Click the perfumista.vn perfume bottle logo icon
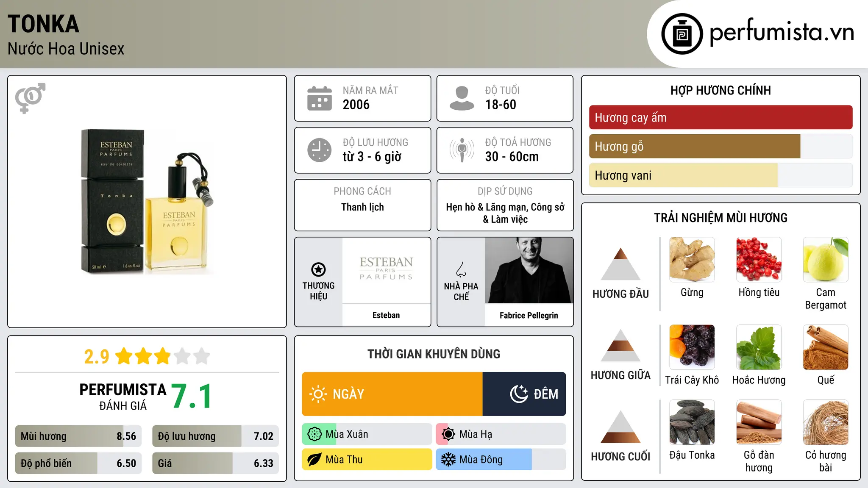868x488 pixels. click(x=682, y=34)
